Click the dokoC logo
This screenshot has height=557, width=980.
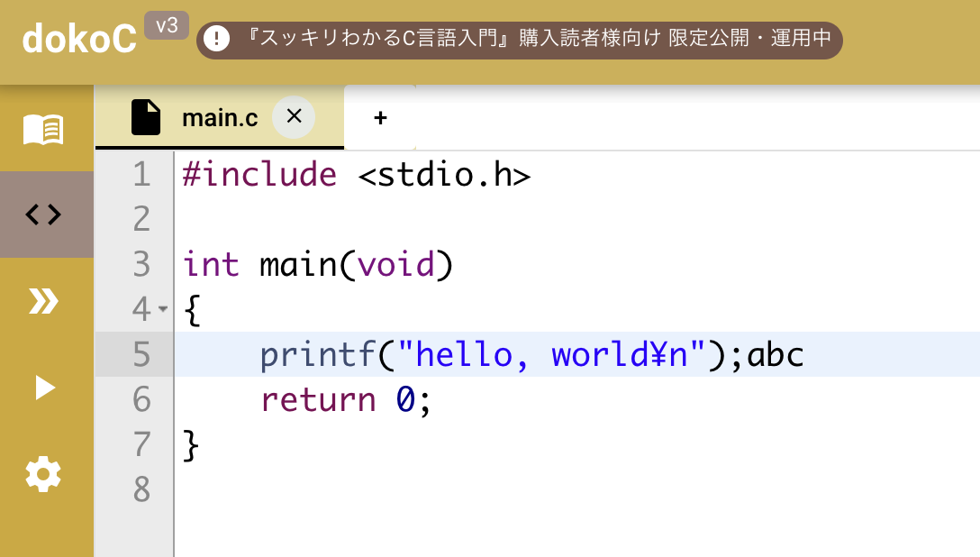(79, 40)
